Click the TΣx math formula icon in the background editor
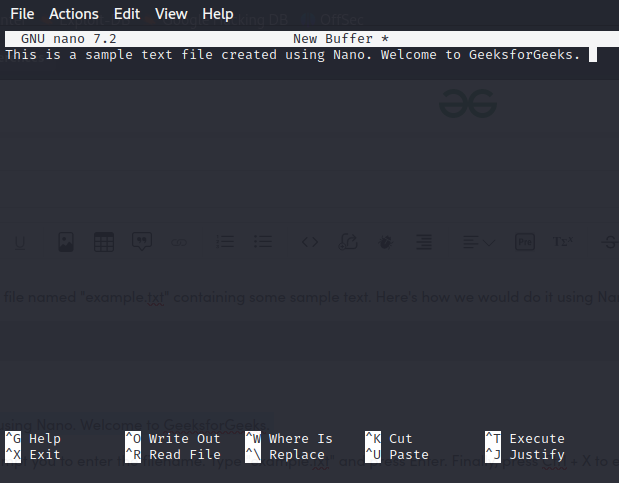The height and width of the screenshot is (483, 619). (x=563, y=241)
